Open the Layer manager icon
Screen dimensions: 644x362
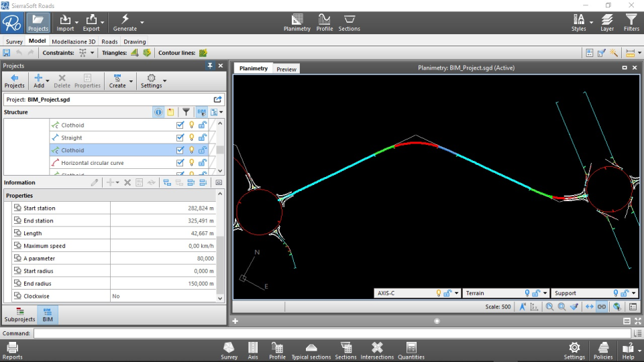pos(607,19)
